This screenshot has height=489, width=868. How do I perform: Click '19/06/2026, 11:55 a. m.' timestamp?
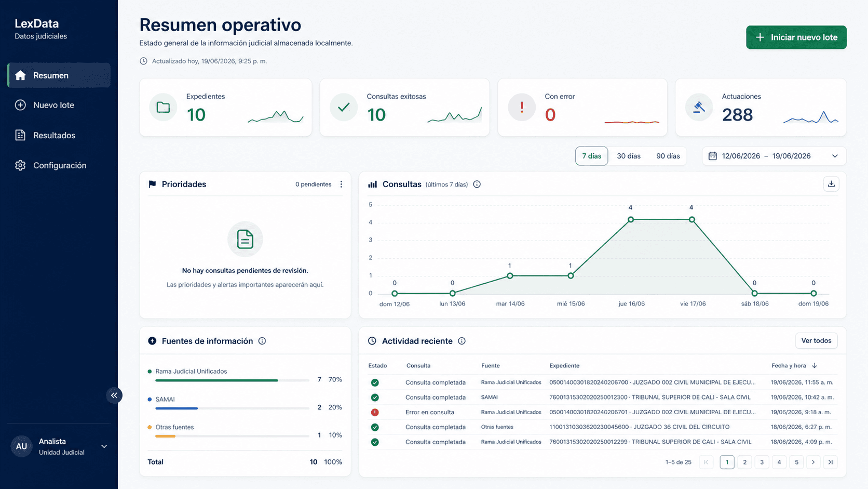click(x=802, y=382)
